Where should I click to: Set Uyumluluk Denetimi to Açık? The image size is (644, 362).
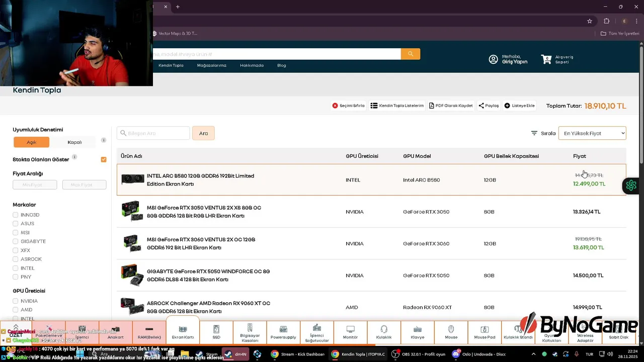[32, 142]
